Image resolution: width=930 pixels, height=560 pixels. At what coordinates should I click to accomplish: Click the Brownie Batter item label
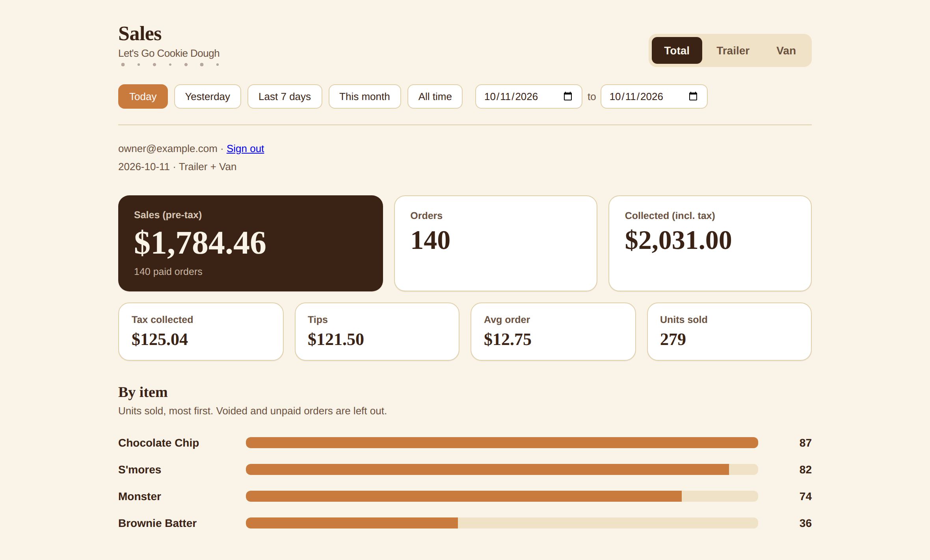[157, 523]
